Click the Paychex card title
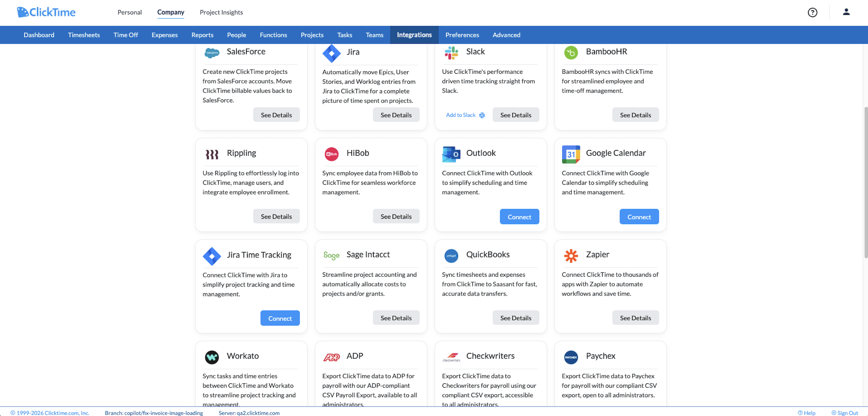The width and height of the screenshot is (868, 416). click(x=600, y=356)
